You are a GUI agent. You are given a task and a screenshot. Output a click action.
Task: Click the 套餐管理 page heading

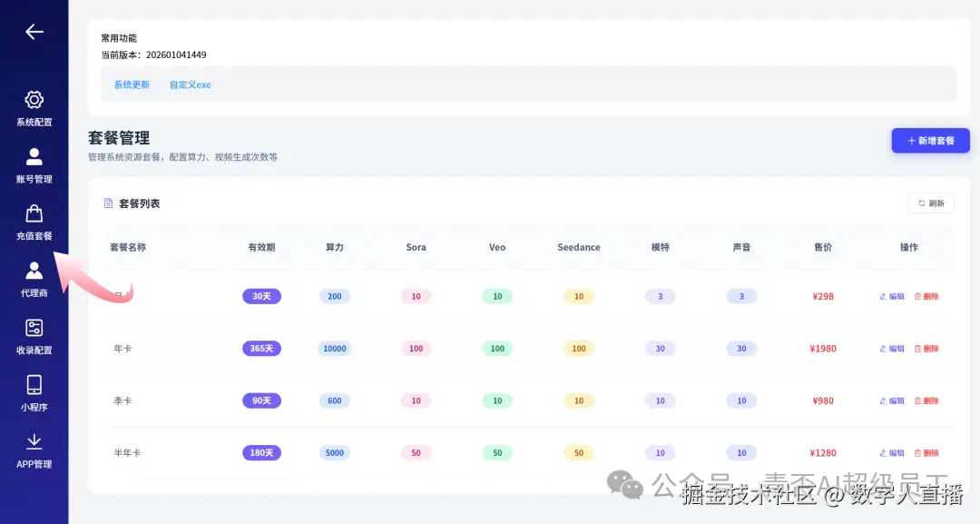pos(119,137)
